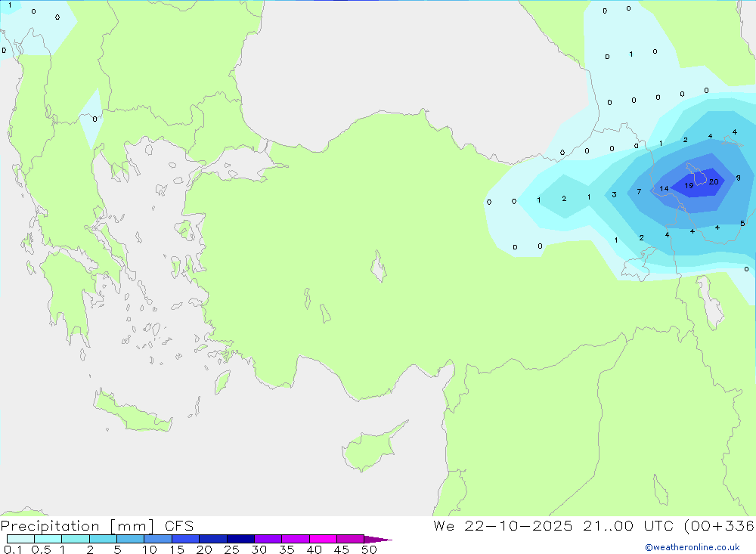Pick the 10–15 mm legend color box

point(158,539)
